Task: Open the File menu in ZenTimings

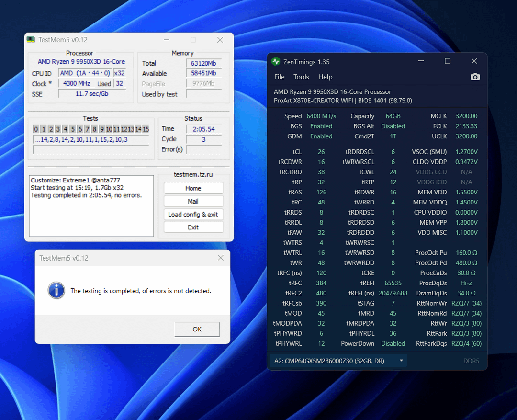Action: coord(279,77)
